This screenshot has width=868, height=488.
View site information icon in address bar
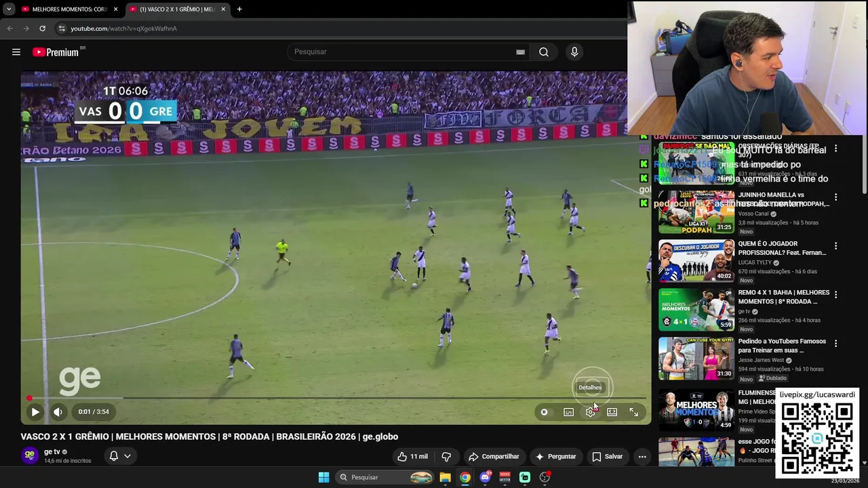coord(62,28)
